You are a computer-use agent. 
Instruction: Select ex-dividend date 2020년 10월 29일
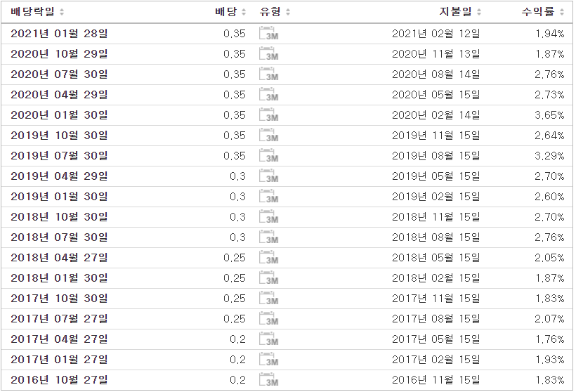59,54
